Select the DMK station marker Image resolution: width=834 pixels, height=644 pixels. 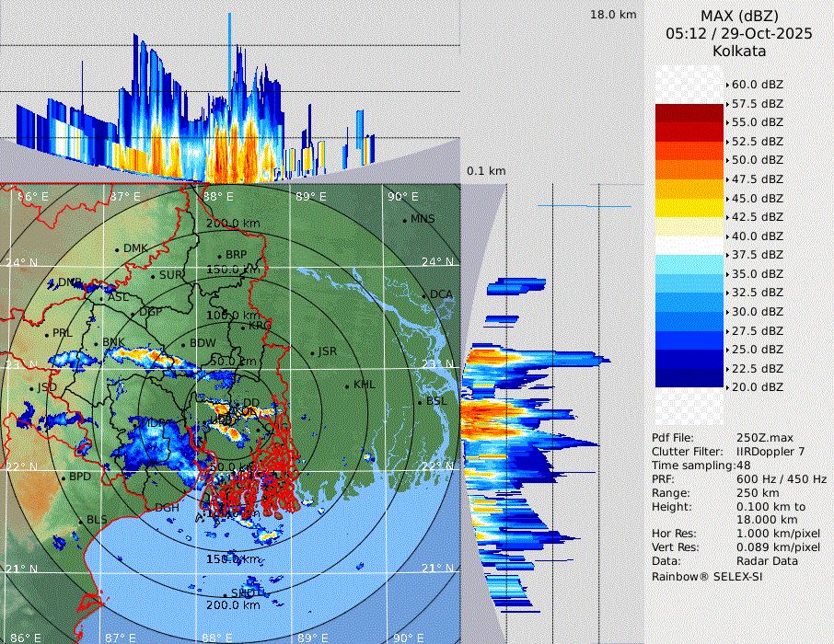117,249
